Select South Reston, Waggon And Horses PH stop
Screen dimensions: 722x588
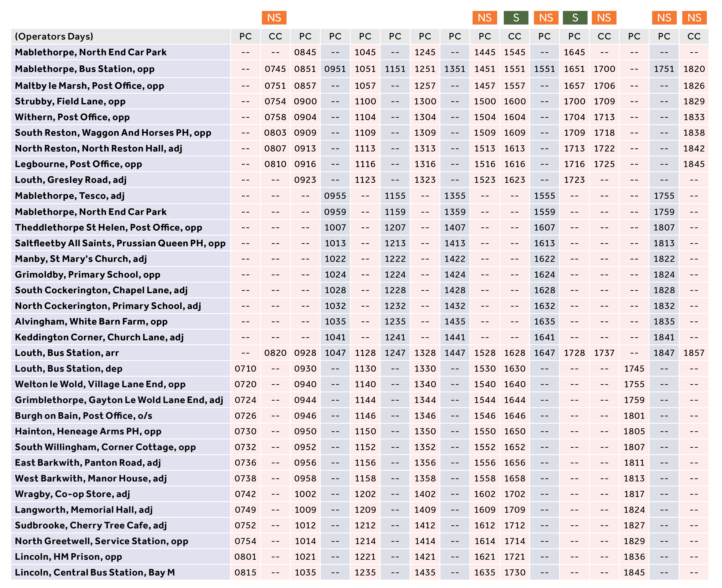113,132
